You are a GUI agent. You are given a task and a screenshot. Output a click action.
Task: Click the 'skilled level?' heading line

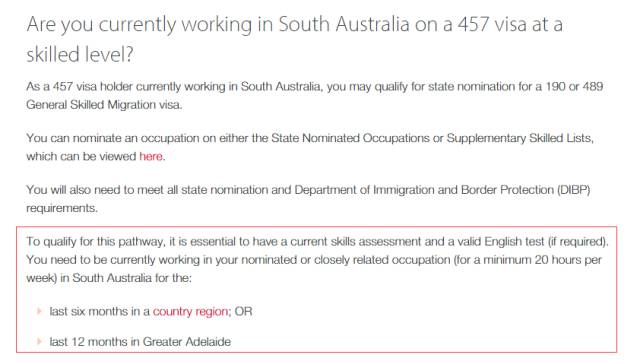[80, 54]
